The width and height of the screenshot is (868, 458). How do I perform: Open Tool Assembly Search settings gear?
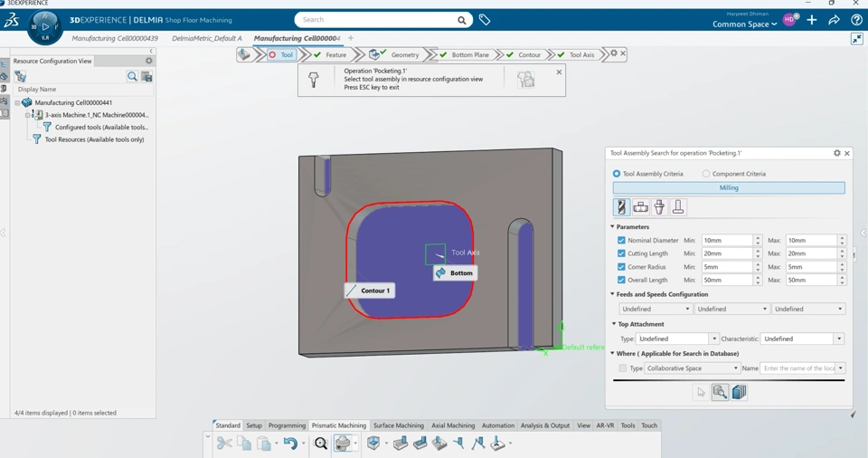coord(836,153)
